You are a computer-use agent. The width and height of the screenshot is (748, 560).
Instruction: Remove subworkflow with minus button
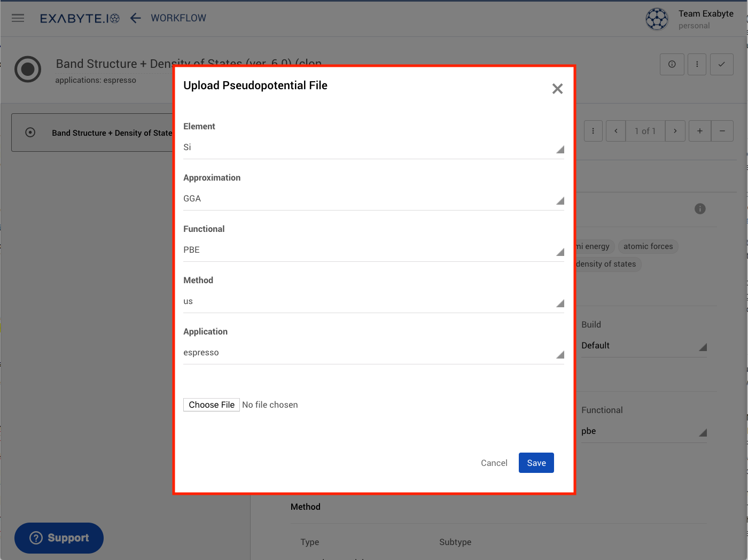pyautogui.click(x=722, y=131)
